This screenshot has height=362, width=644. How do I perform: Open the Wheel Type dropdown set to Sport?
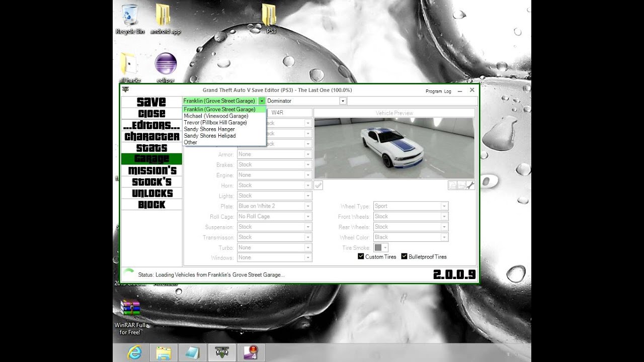pyautogui.click(x=411, y=206)
